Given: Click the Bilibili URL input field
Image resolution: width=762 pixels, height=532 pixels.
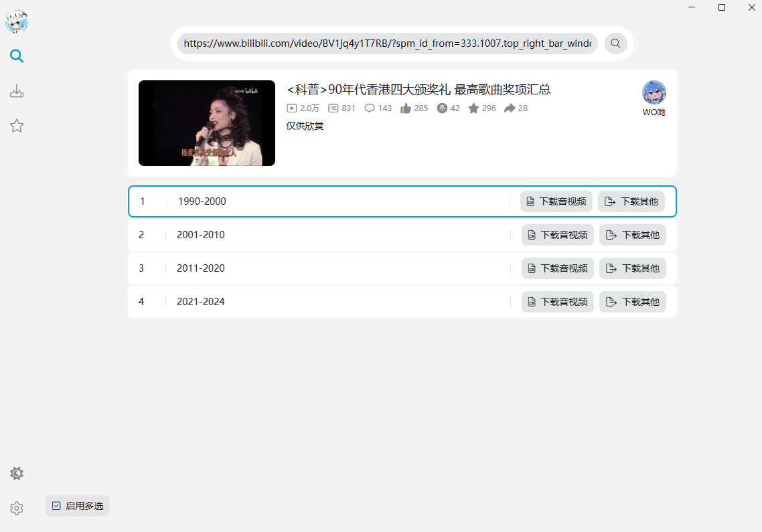Looking at the screenshot, I should 387,43.
